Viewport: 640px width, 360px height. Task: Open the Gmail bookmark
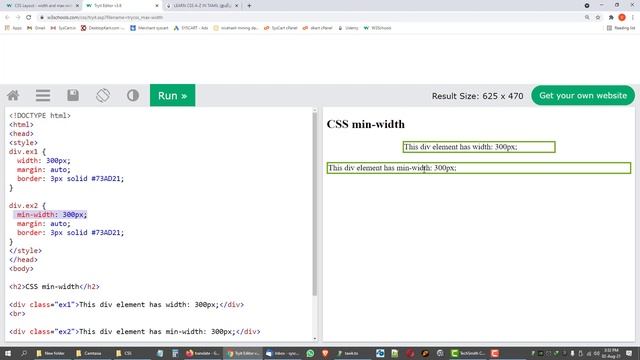36,28
